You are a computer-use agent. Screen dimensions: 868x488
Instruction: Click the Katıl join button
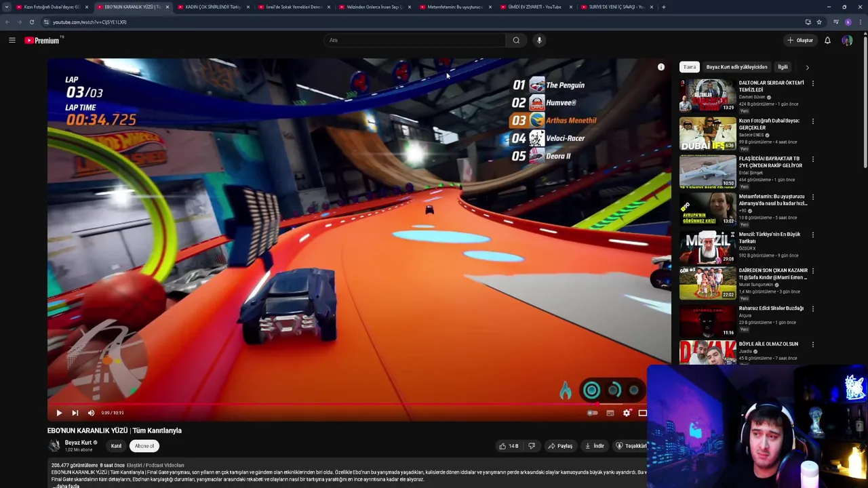pos(116,446)
